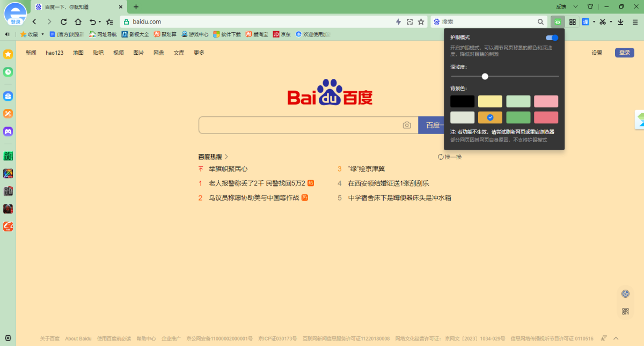Click the skin/theme shirt icon in title bar

point(591,6)
